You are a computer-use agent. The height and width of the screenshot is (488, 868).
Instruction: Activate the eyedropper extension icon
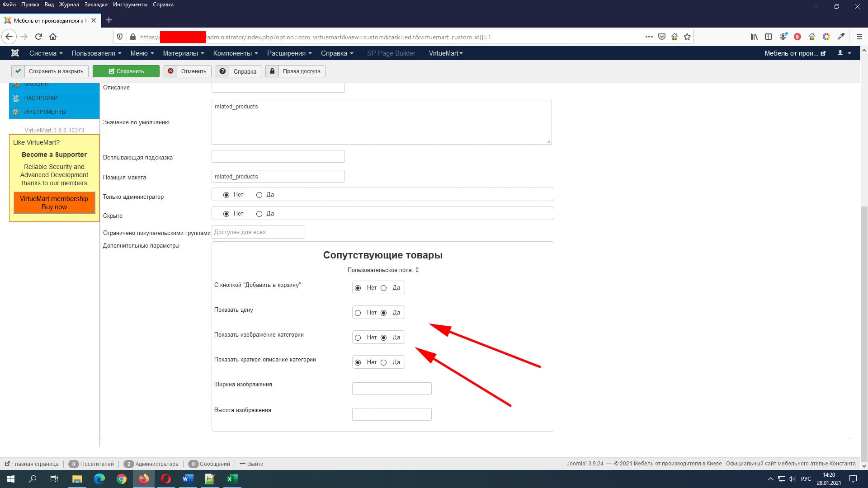pyautogui.click(x=841, y=37)
